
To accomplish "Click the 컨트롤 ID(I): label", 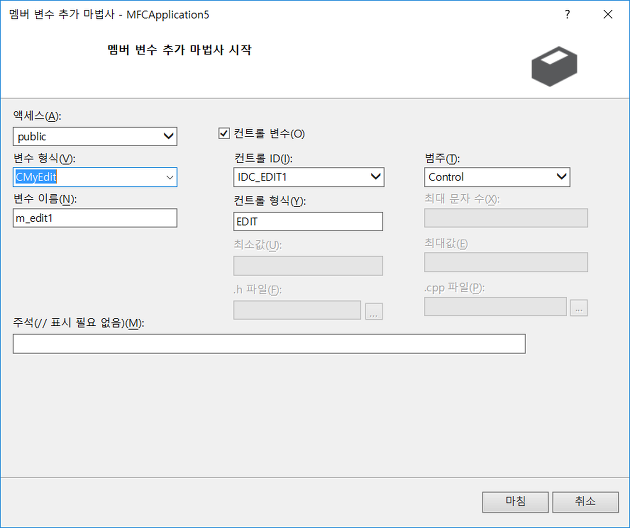I will [x=263, y=158].
